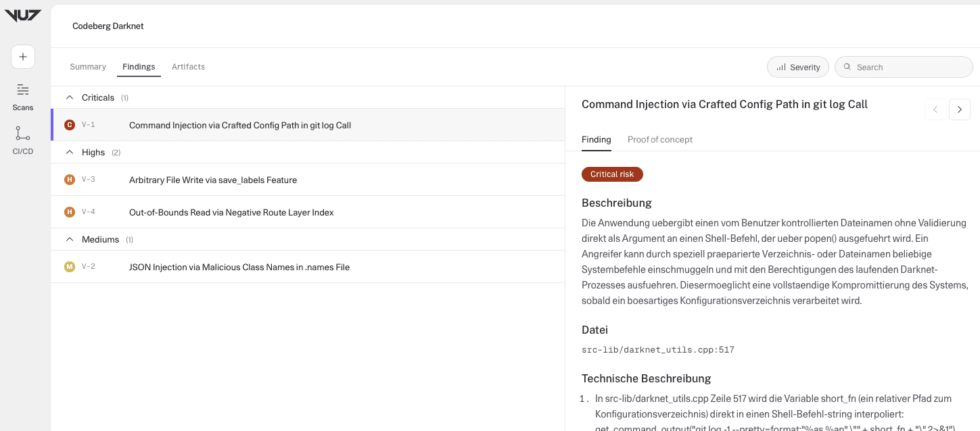The height and width of the screenshot is (431, 980).
Task: Click the high badge icon for V-4
Action: [69, 212]
